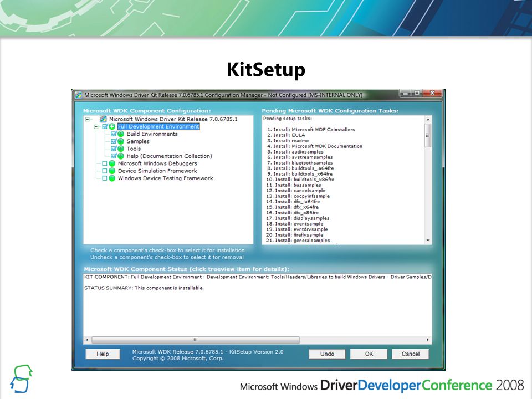Click the Cancel button
This screenshot has height=399, width=532.
click(411, 354)
